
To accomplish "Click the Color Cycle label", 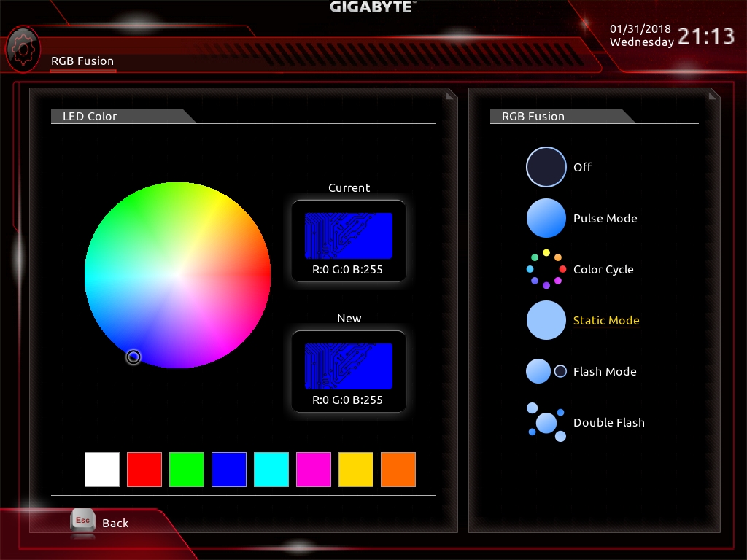I will (603, 270).
